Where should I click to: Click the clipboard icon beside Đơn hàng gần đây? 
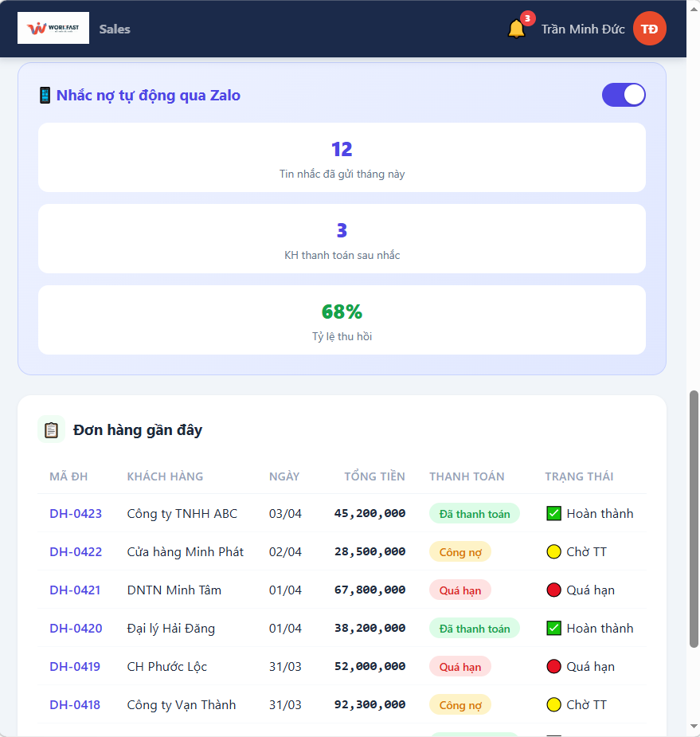click(x=51, y=430)
